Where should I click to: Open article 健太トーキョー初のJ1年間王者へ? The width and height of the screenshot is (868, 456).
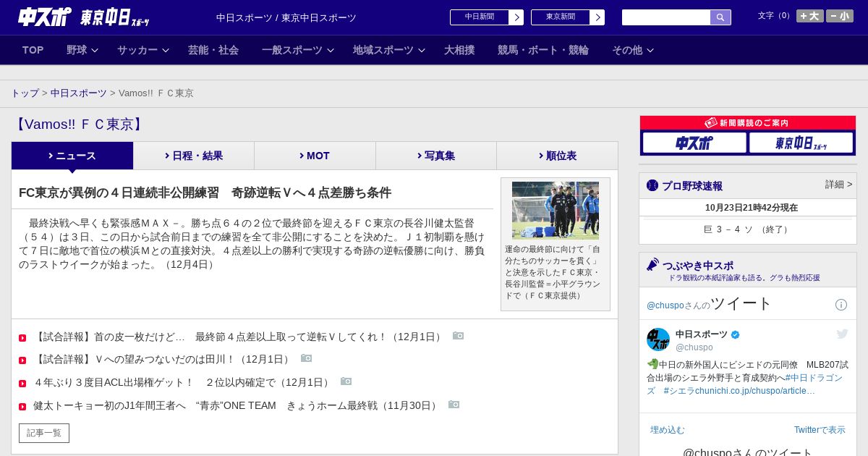point(237,405)
